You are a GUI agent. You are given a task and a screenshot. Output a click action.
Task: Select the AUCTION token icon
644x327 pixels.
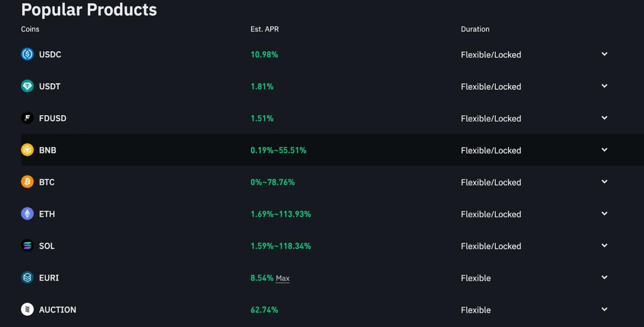tap(27, 309)
